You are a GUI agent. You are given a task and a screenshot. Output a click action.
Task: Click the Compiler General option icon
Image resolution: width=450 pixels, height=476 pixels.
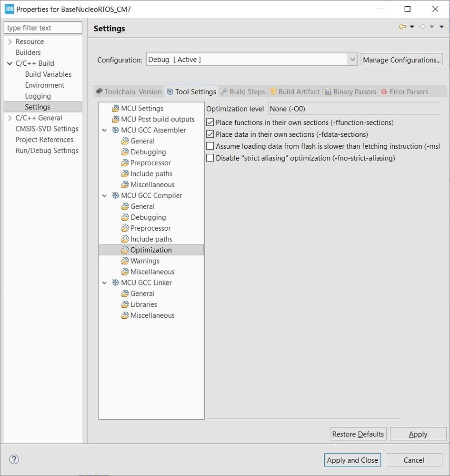[125, 206]
